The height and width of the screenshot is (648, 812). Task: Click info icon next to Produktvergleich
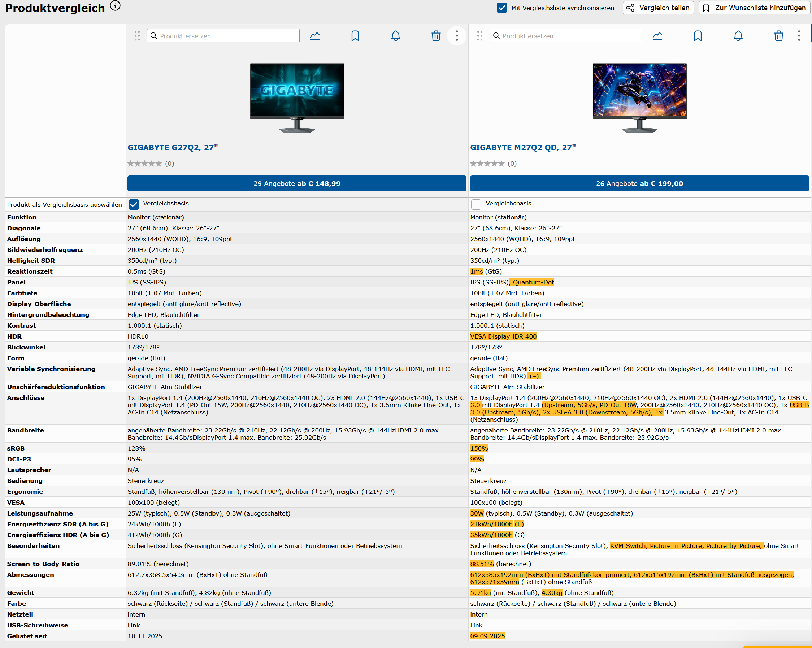click(x=115, y=6)
